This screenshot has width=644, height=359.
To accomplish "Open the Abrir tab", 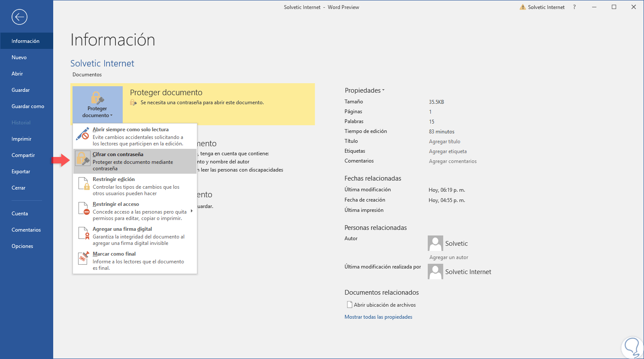I will point(27,74).
